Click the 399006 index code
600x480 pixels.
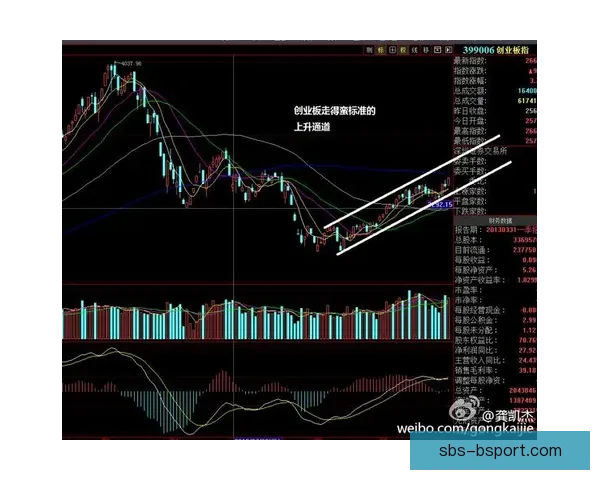click(x=478, y=50)
